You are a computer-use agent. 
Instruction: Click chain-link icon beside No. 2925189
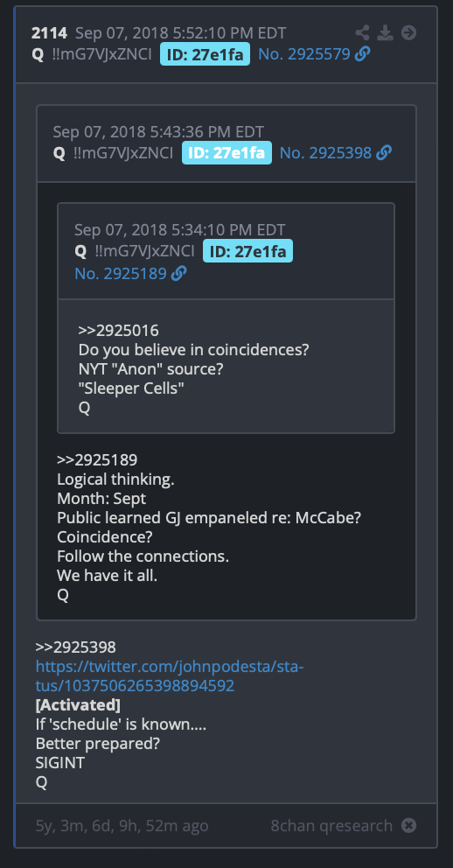(x=178, y=273)
